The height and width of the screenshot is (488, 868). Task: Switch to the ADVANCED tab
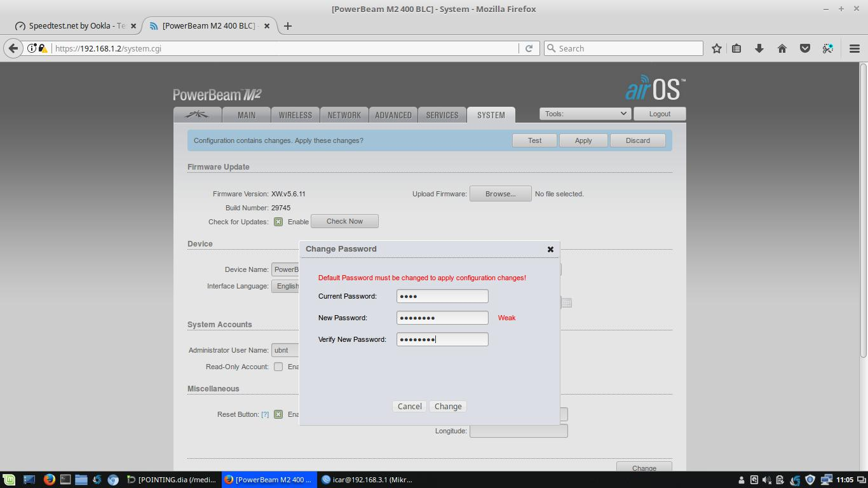(393, 115)
